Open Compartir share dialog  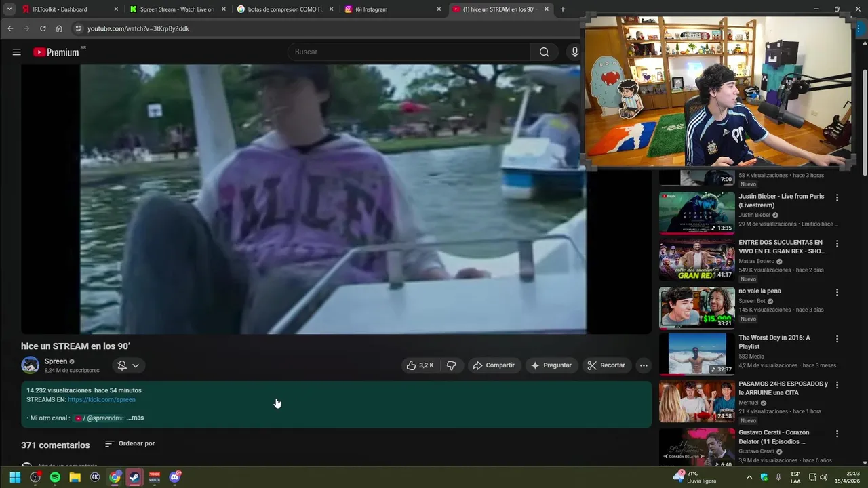point(494,365)
